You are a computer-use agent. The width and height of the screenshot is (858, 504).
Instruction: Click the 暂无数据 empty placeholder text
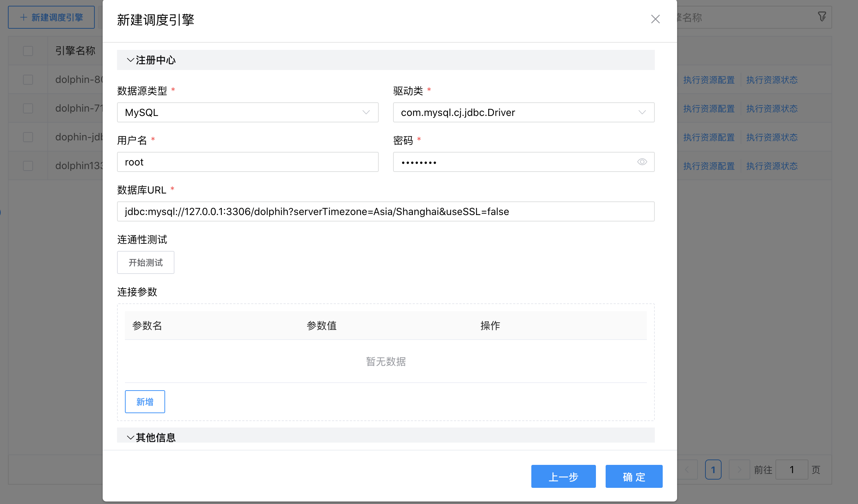(386, 361)
